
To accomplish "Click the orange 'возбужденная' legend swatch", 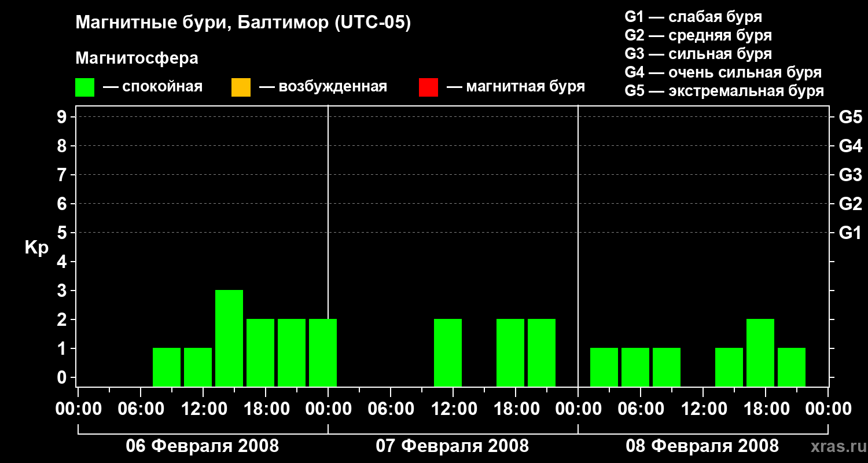I will [241, 87].
